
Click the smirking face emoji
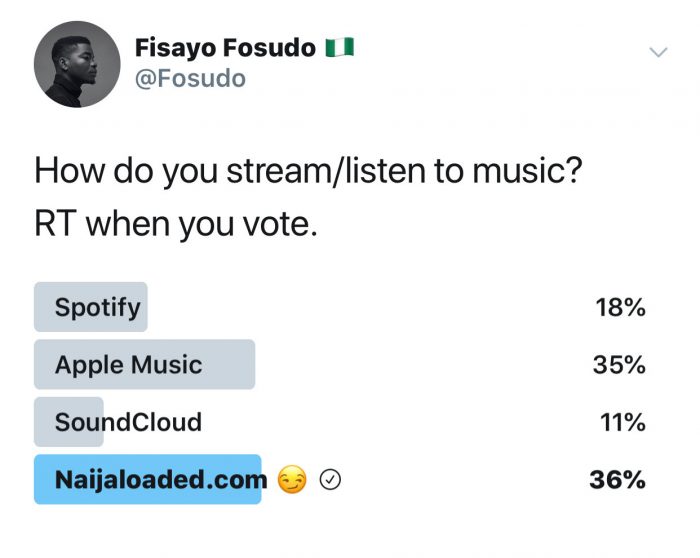(292, 479)
